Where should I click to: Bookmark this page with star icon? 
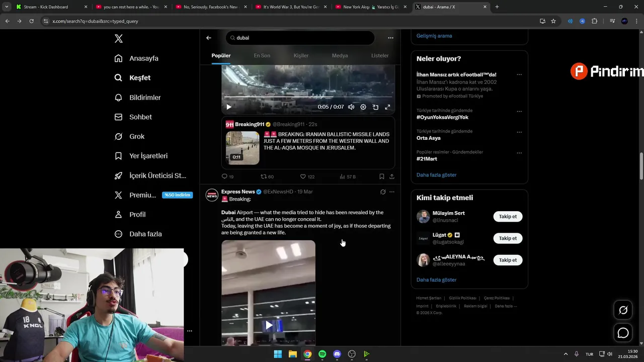tap(553, 21)
